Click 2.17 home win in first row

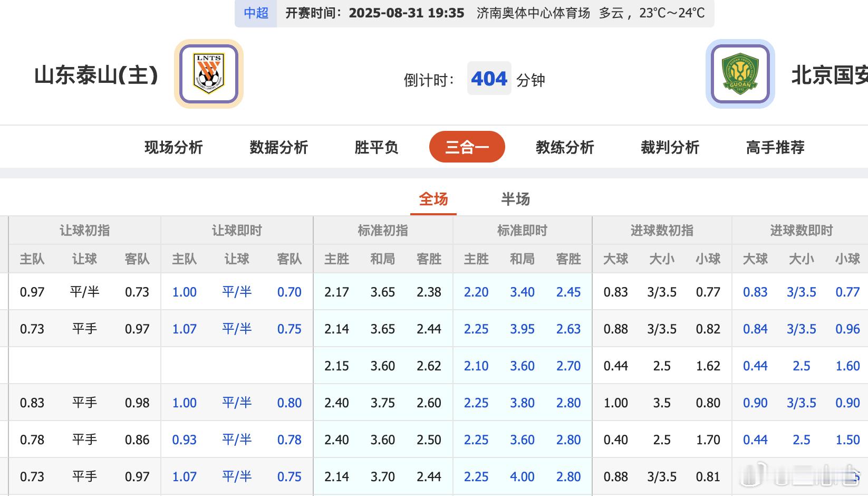336,292
